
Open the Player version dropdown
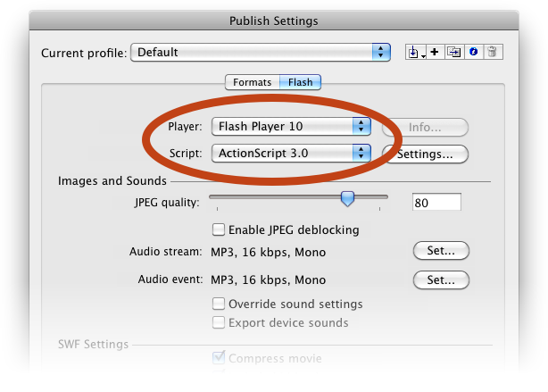pyautogui.click(x=291, y=126)
